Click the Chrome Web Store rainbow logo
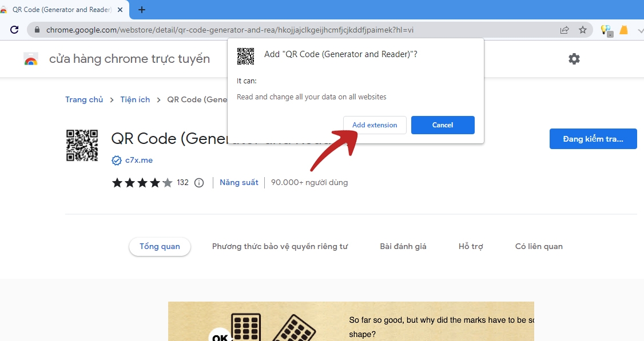Viewport: 644px width, 341px height. tap(31, 59)
